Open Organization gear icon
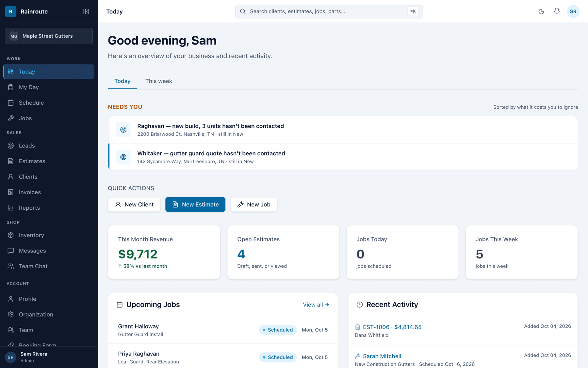588x368 pixels. point(11,314)
